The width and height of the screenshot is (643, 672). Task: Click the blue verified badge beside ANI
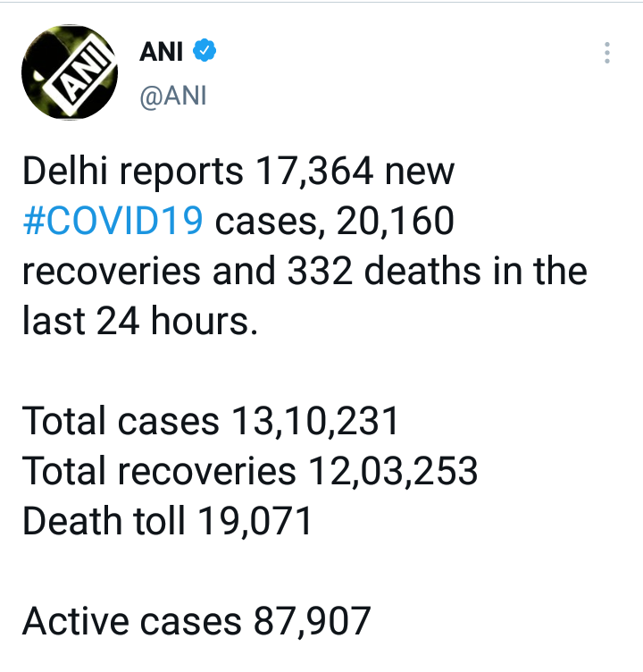pyautogui.click(x=206, y=53)
